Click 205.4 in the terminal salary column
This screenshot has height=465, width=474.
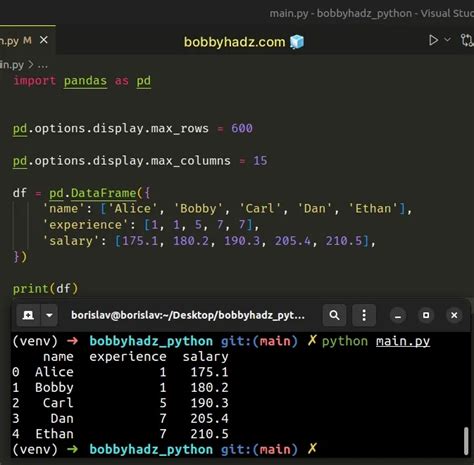pyautogui.click(x=209, y=419)
